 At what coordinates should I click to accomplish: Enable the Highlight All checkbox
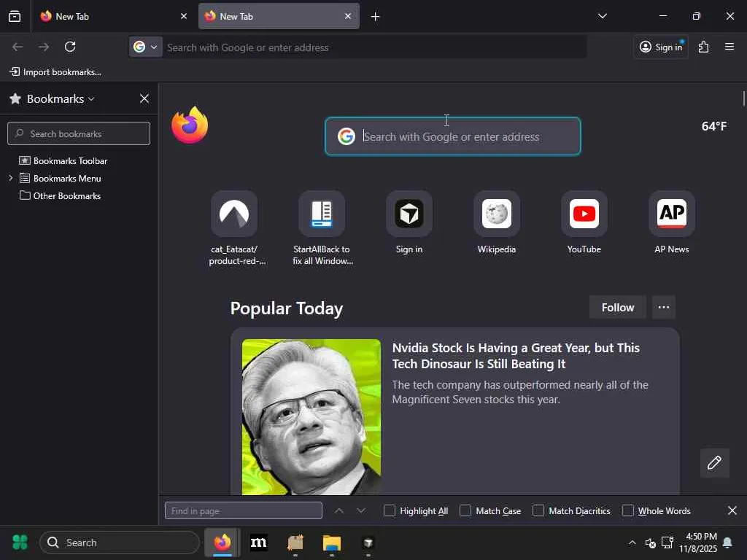click(x=390, y=510)
